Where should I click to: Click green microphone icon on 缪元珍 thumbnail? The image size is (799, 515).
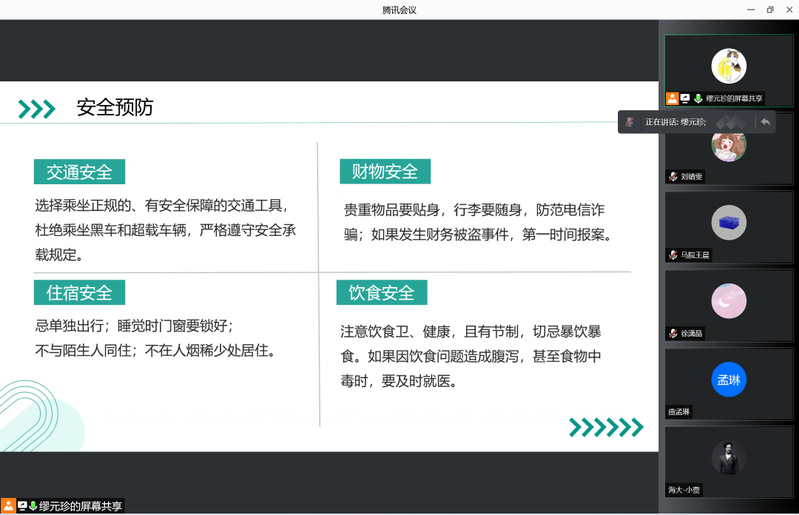tap(698, 98)
